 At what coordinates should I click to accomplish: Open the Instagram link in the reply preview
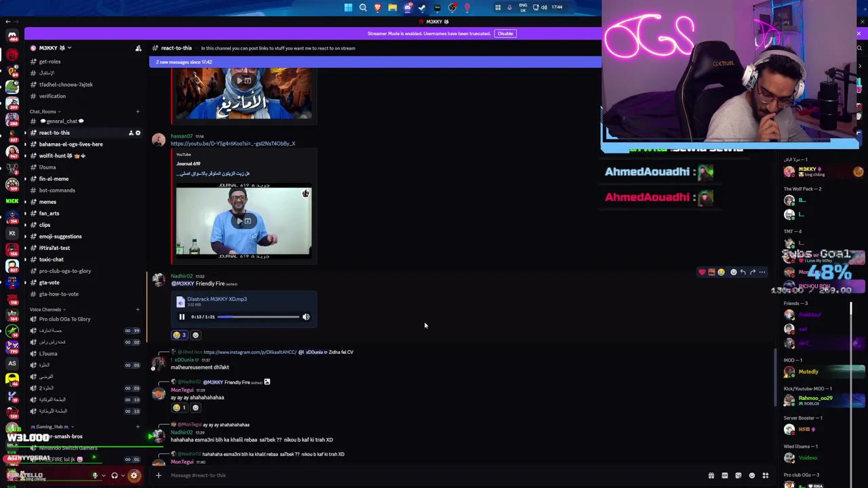pos(250,352)
